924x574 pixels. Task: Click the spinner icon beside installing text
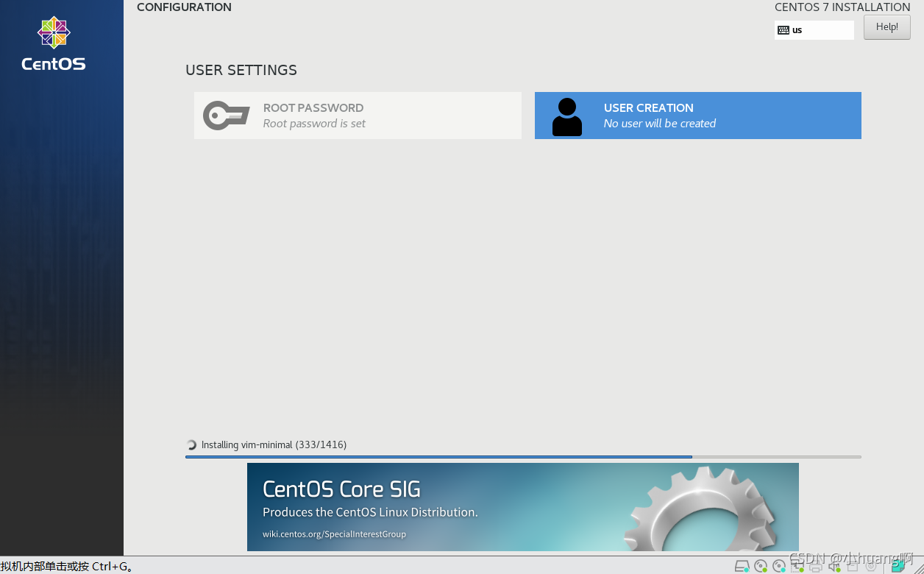[192, 445]
